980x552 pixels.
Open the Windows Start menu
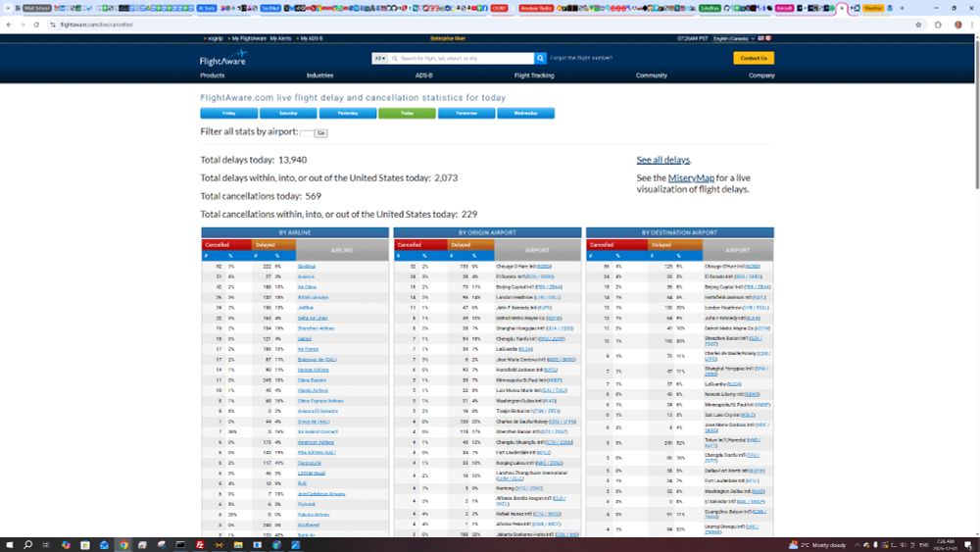[10, 545]
